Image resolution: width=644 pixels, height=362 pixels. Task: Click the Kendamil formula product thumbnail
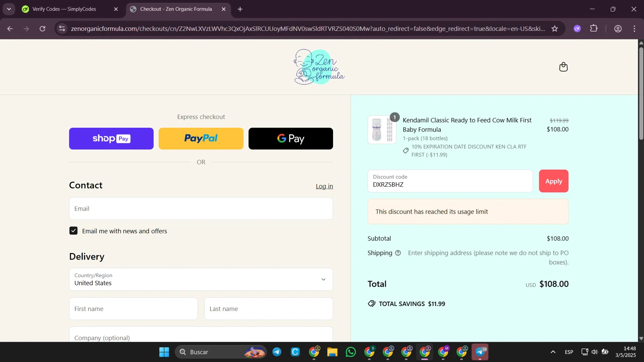click(382, 130)
